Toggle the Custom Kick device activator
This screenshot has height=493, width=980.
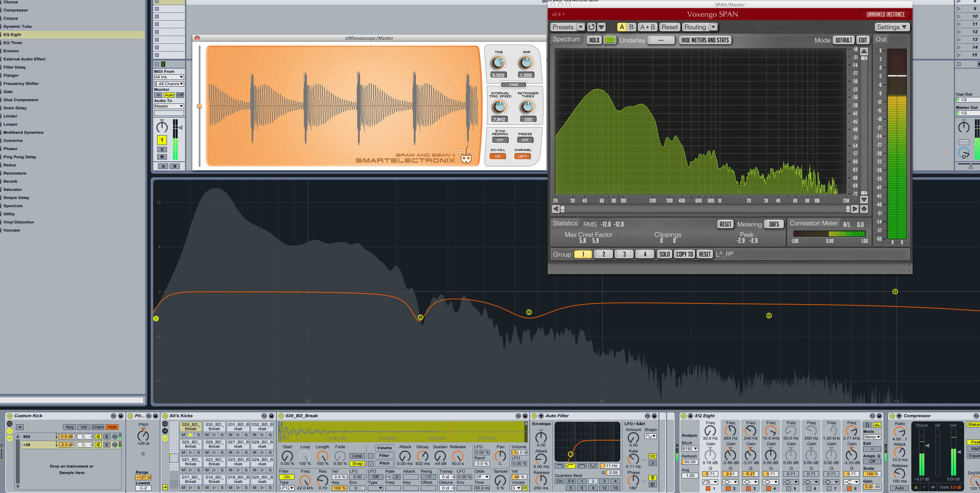tap(9, 416)
